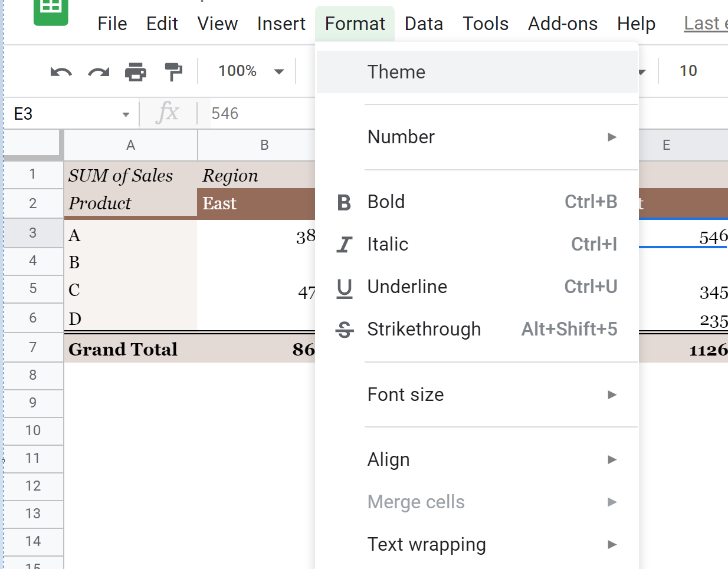Enable italic styling for the selection
Screen dimensions: 728x569
[388, 244]
